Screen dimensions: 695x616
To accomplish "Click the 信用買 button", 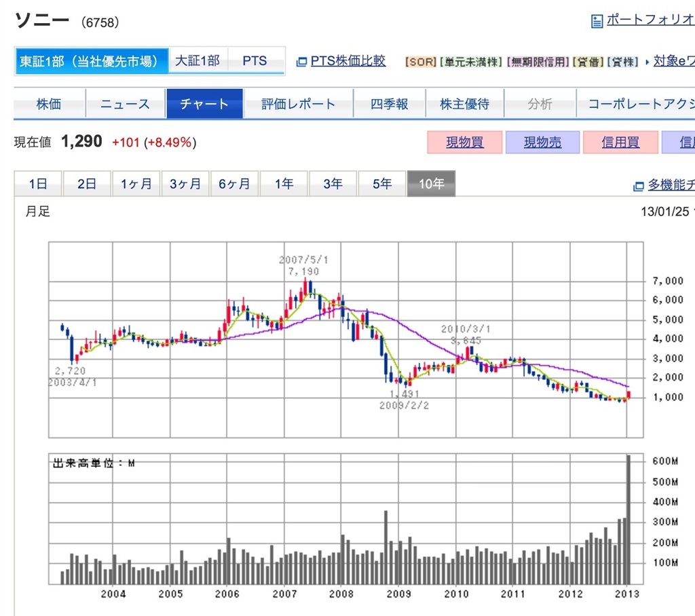I will [x=620, y=142].
